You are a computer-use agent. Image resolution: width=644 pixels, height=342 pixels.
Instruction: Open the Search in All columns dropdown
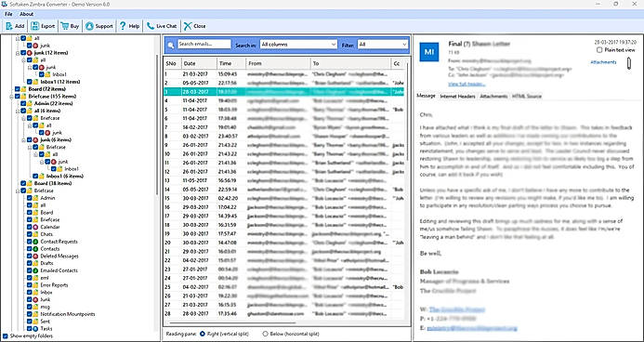click(x=298, y=45)
